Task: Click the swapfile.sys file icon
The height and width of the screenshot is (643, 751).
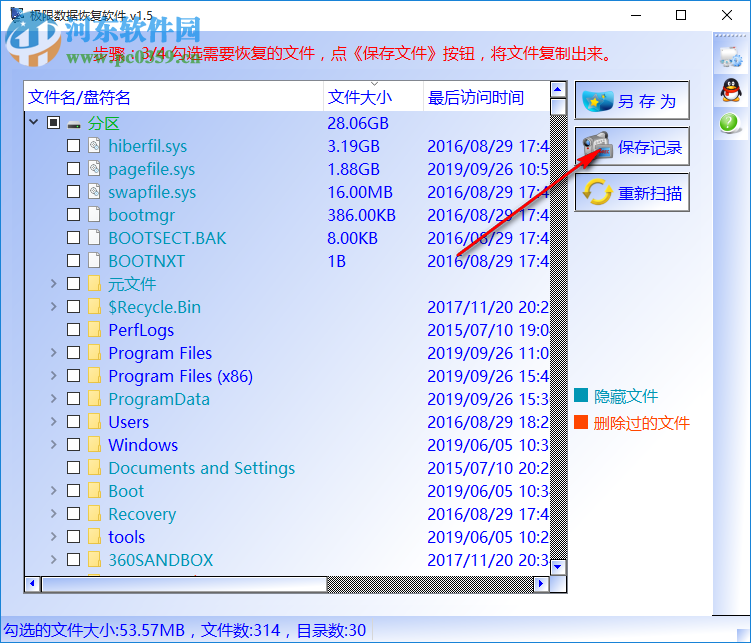Action: pos(94,192)
